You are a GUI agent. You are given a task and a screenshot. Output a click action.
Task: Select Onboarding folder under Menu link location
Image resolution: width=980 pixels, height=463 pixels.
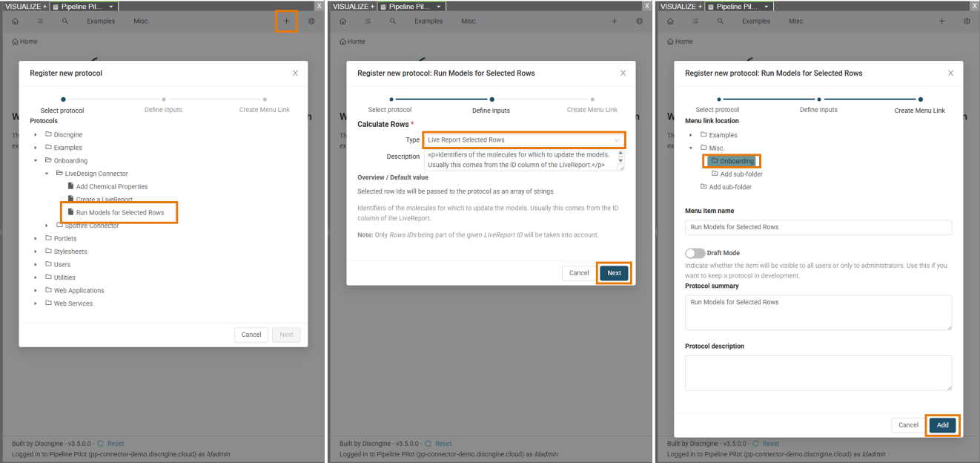732,161
